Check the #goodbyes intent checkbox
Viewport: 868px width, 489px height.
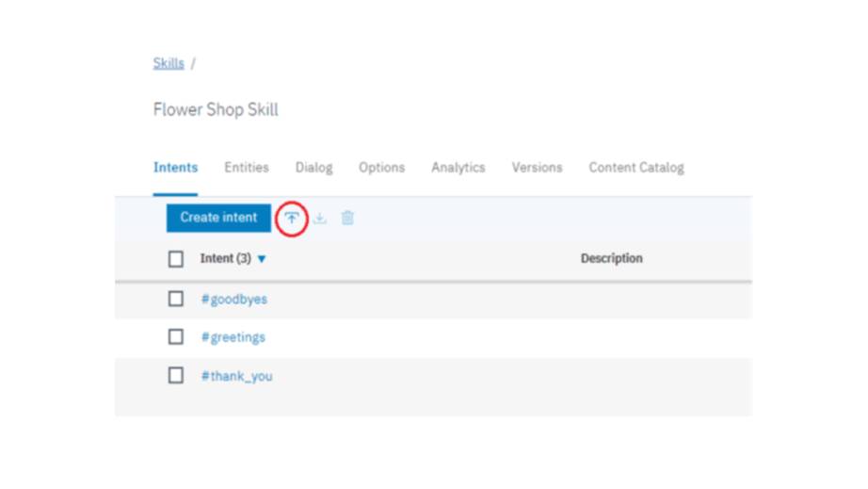point(176,299)
